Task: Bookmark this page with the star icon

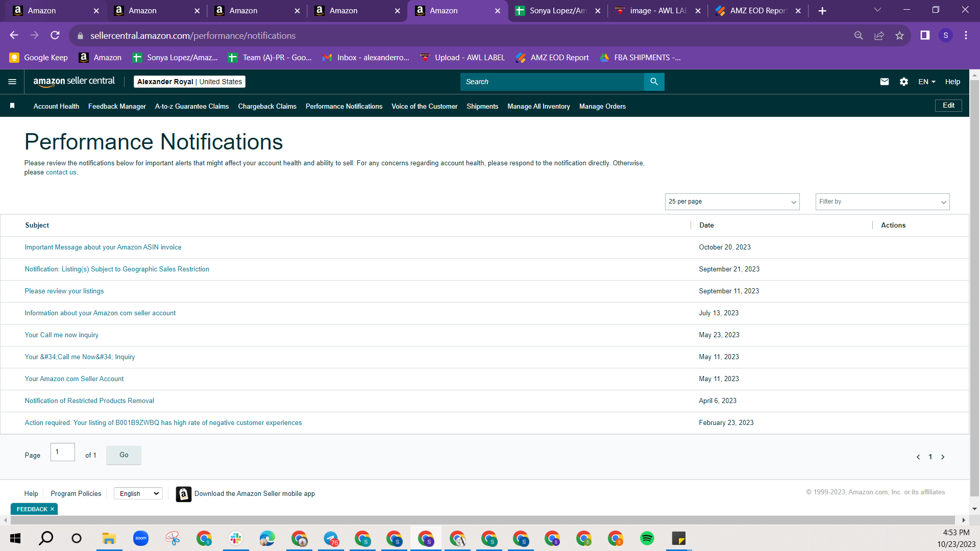Action: click(899, 35)
